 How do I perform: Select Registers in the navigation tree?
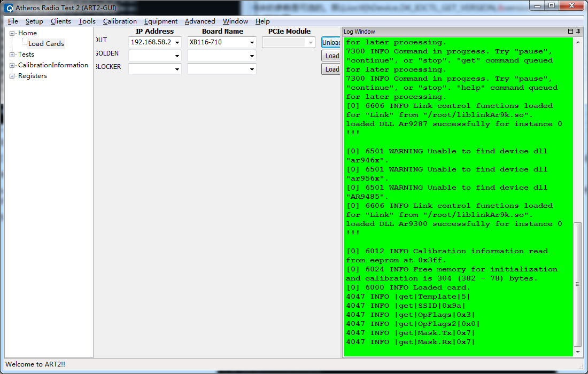(33, 76)
